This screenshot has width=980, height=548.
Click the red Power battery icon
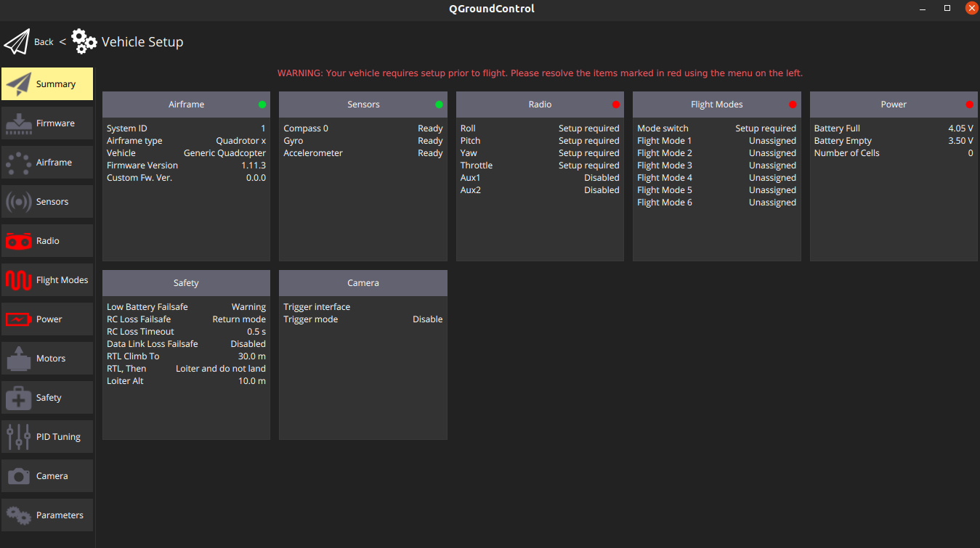18,319
